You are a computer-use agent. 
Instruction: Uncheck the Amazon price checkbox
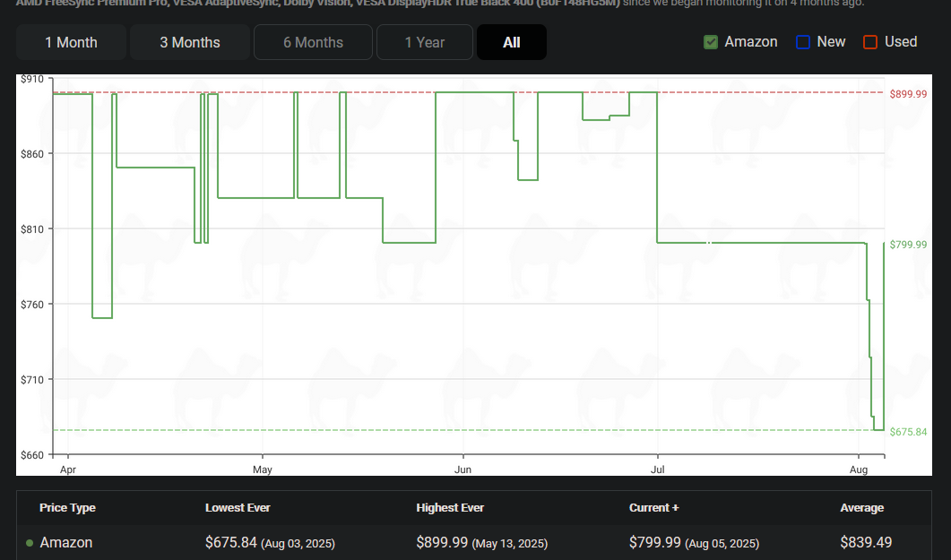pyautogui.click(x=711, y=42)
